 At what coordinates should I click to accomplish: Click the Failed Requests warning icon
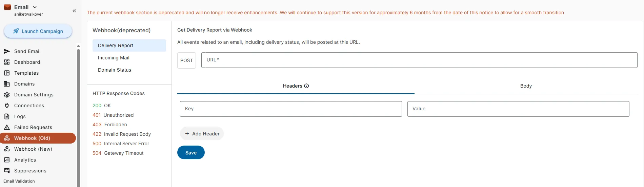point(7,127)
